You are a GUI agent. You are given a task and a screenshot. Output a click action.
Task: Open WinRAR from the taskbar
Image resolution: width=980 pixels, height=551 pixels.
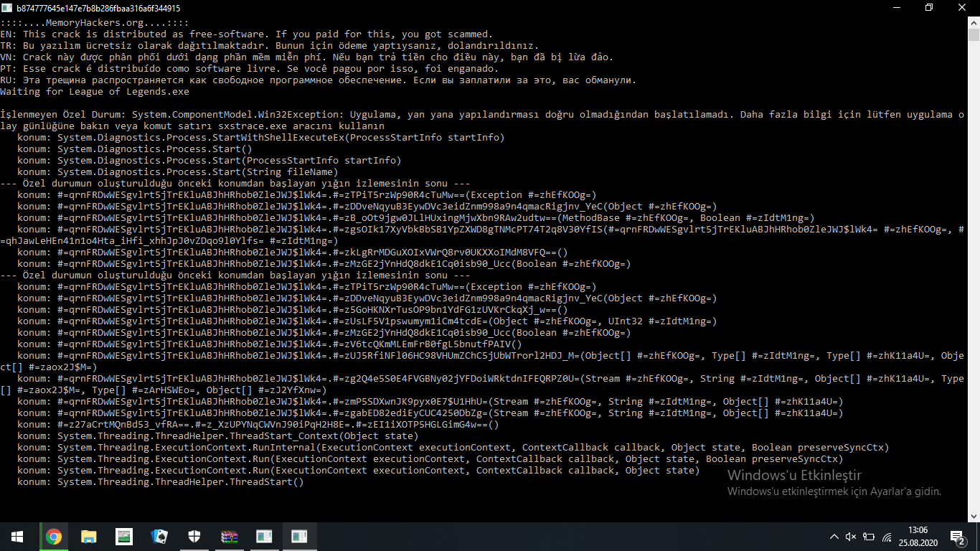[229, 536]
